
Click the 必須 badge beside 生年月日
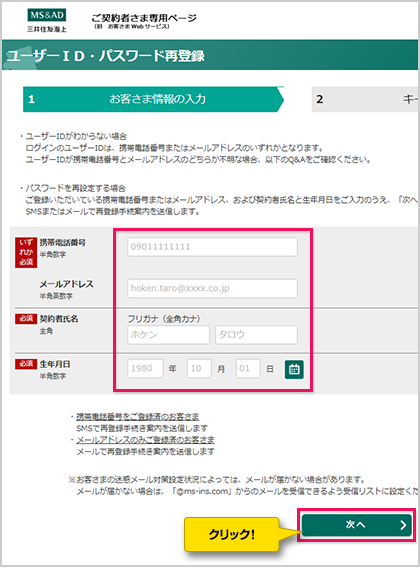tap(26, 364)
